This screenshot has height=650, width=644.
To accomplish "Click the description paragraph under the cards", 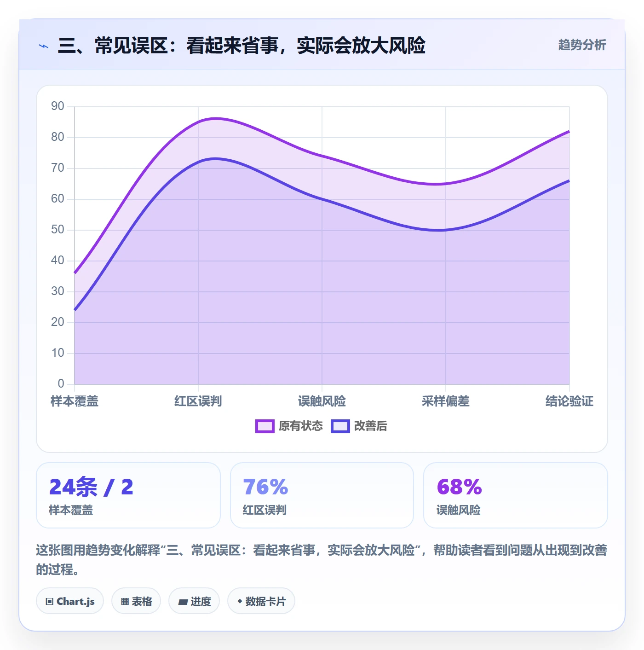I will click(322, 560).
